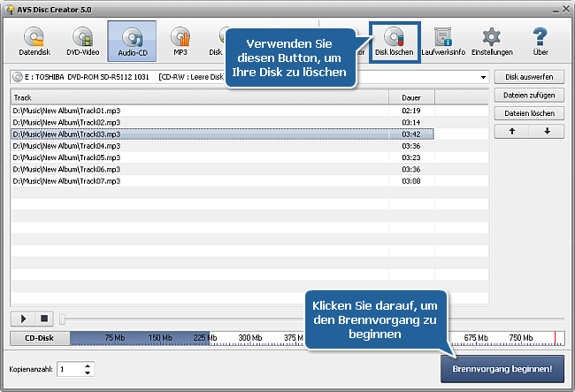Minimize the AVS Disc Creator window
Viewport: 575px width, 392px height.
coord(556,11)
